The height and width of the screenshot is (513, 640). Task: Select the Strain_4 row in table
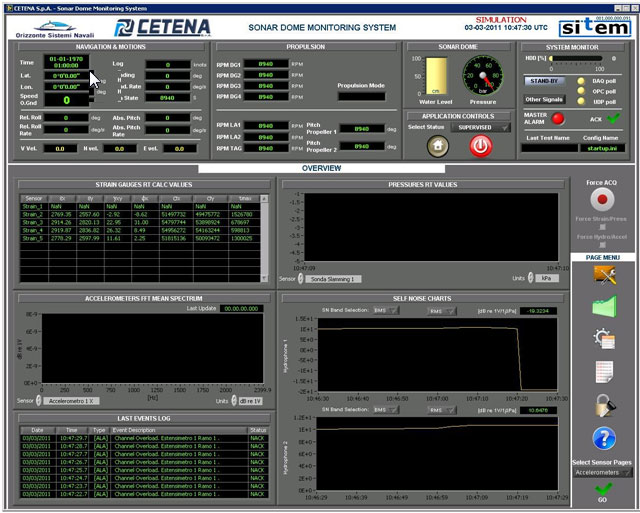(140, 230)
